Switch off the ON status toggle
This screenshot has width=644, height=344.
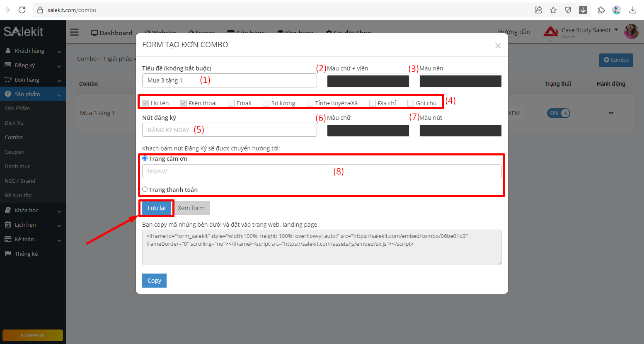pos(559,113)
